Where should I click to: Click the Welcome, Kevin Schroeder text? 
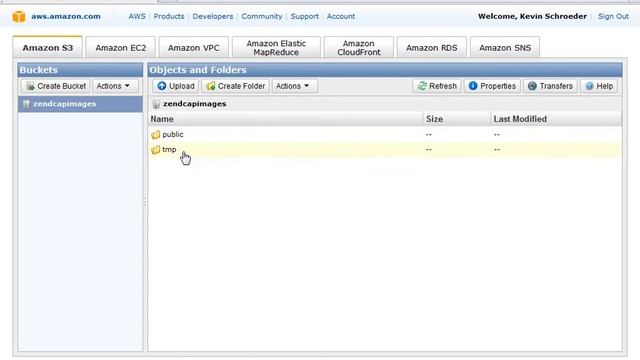click(532, 16)
